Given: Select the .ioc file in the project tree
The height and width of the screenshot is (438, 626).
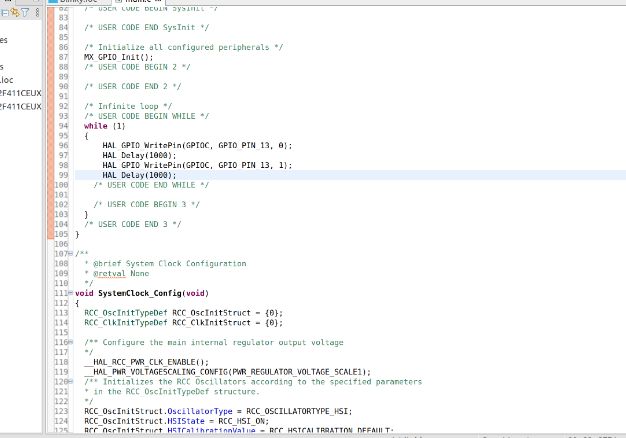Looking at the screenshot, I should (6, 80).
